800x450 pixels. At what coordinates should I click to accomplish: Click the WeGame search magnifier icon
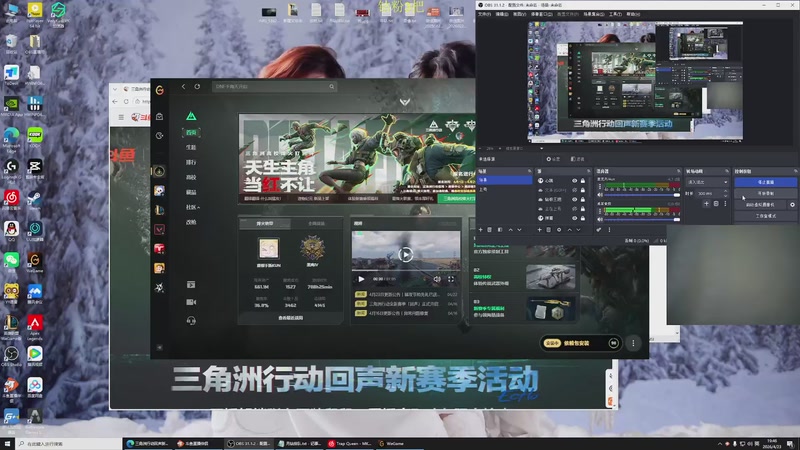tap(332, 87)
